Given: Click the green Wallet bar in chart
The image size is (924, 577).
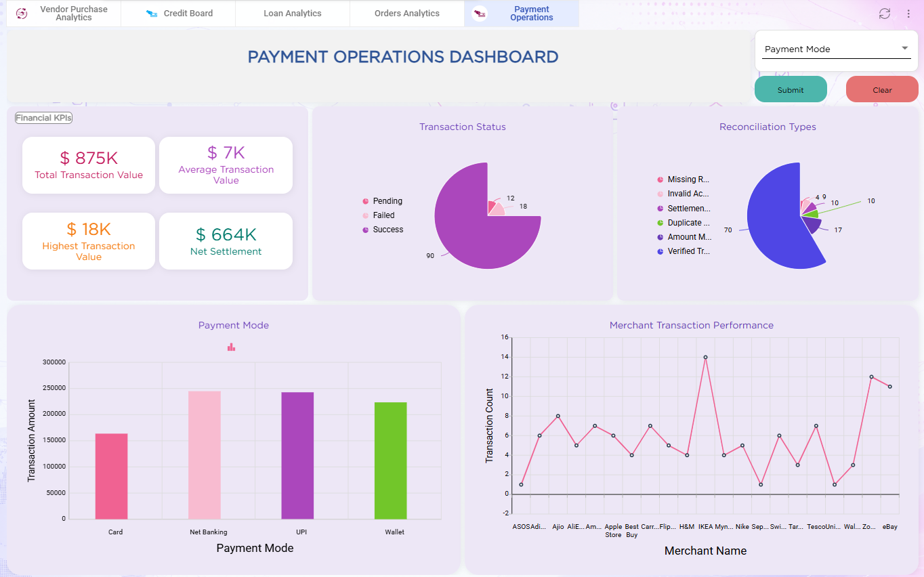Looking at the screenshot, I should point(391,461).
